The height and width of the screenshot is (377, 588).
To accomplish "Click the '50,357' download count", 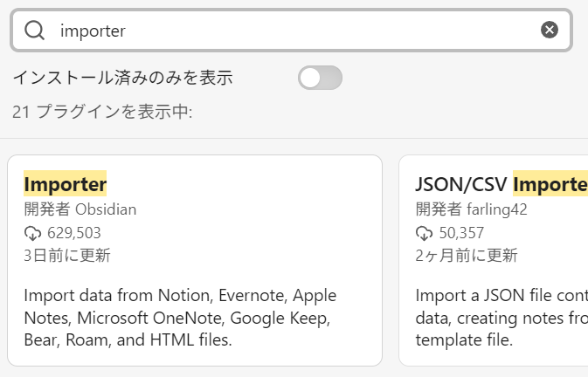I will [461, 233].
